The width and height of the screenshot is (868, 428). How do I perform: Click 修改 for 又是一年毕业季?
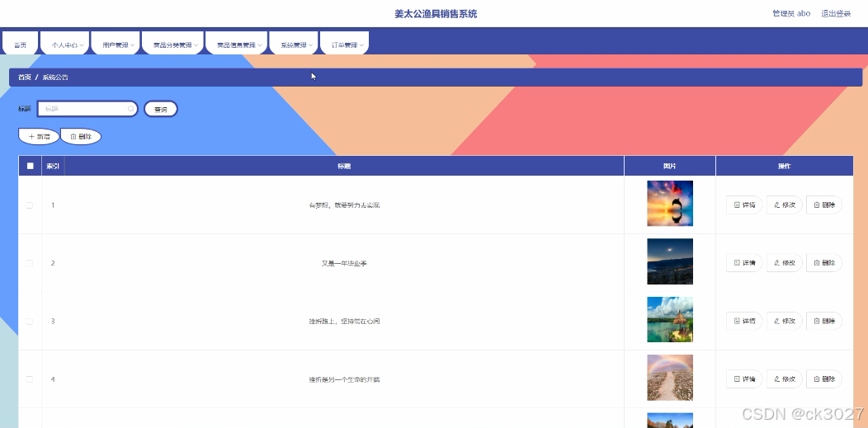point(785,263)
